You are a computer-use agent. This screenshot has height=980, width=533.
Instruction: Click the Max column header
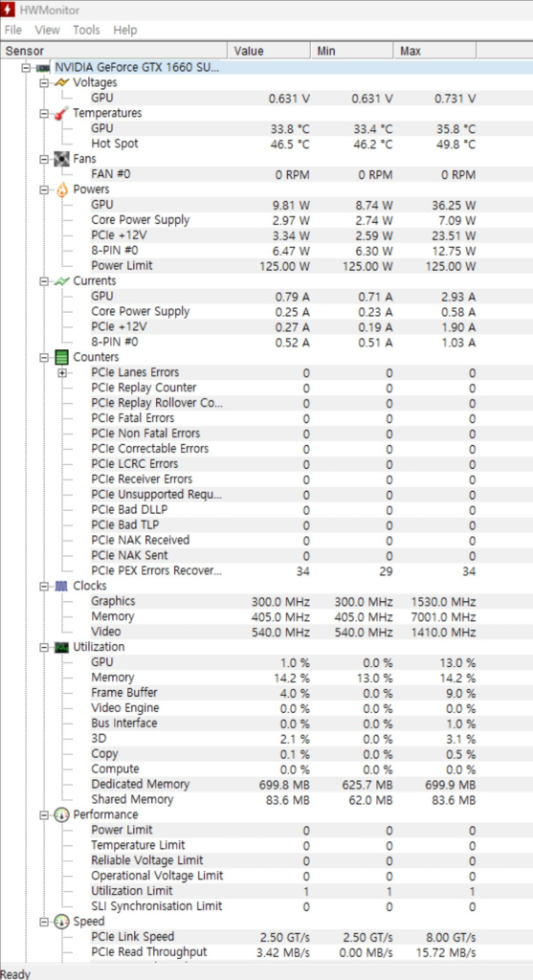[434, 51]
